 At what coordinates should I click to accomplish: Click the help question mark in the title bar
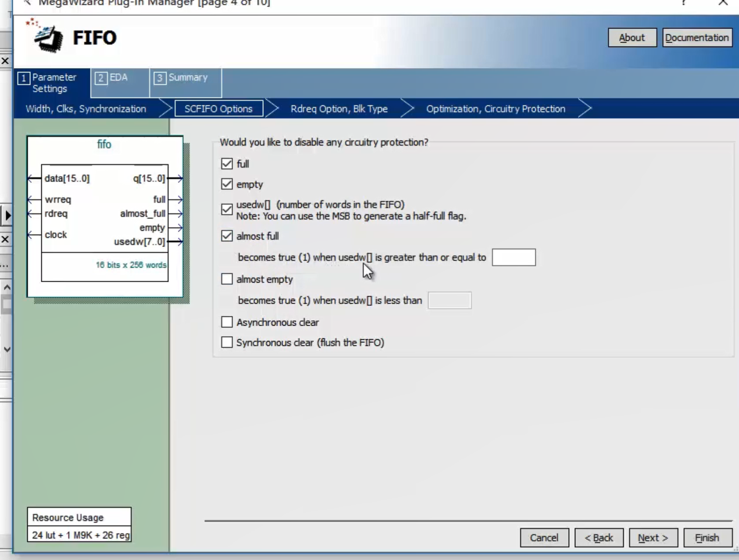tap(684, 3)
